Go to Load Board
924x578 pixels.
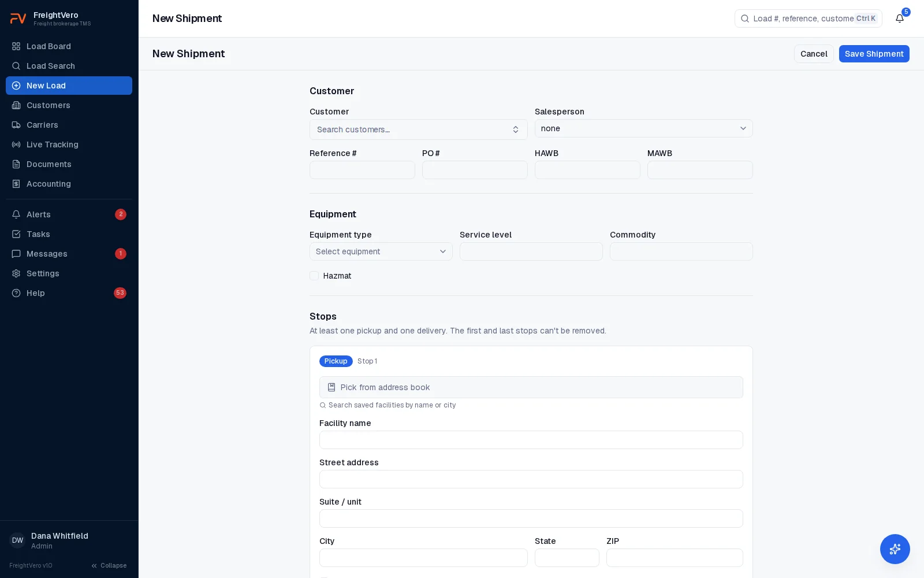point(69,46)
